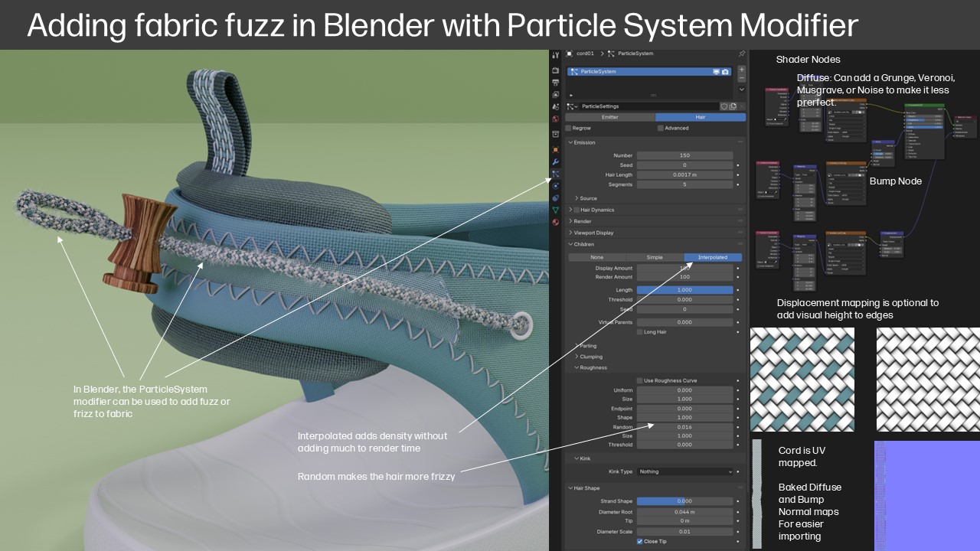
Task: Click the Strand Shape slider
Action: (x=684, y=500)
